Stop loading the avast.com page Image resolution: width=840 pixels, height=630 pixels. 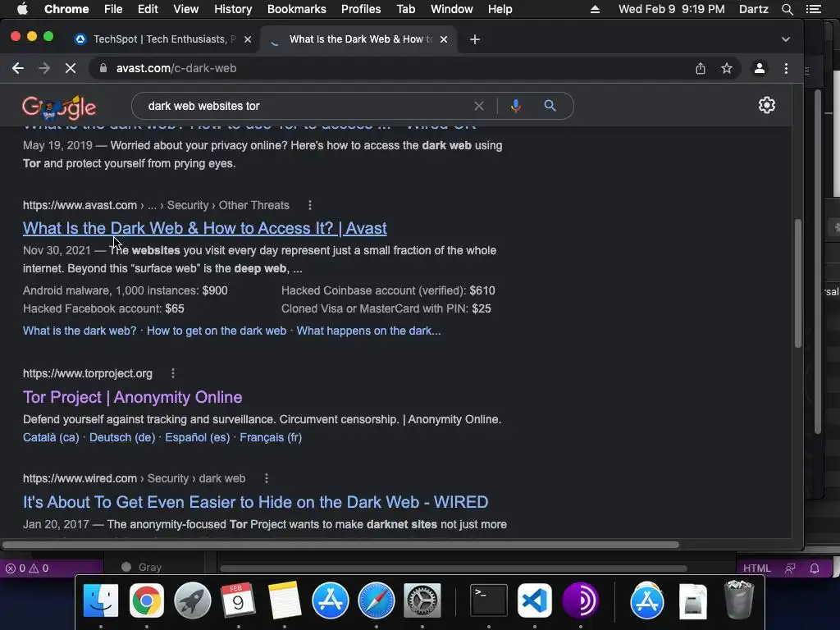click(71, 68)
